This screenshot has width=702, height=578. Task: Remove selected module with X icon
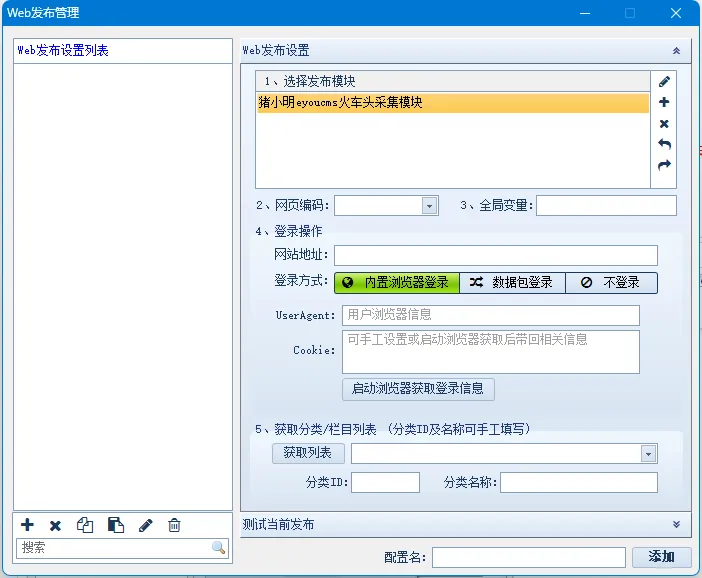tap(664, 124)
